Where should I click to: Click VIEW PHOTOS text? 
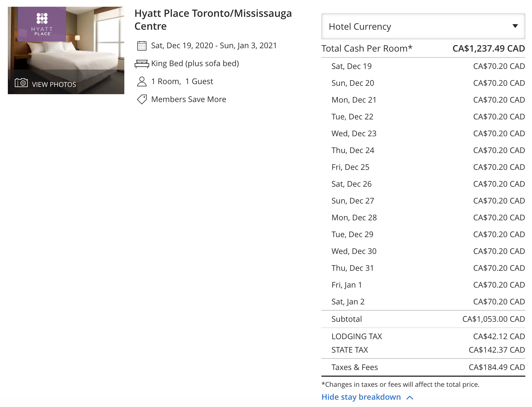tap(54, 84)
